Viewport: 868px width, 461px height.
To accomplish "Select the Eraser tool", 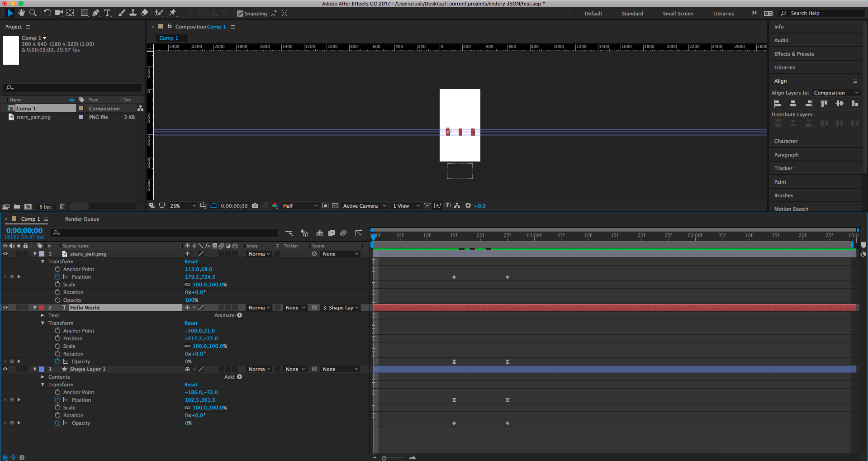I will 144,13.
